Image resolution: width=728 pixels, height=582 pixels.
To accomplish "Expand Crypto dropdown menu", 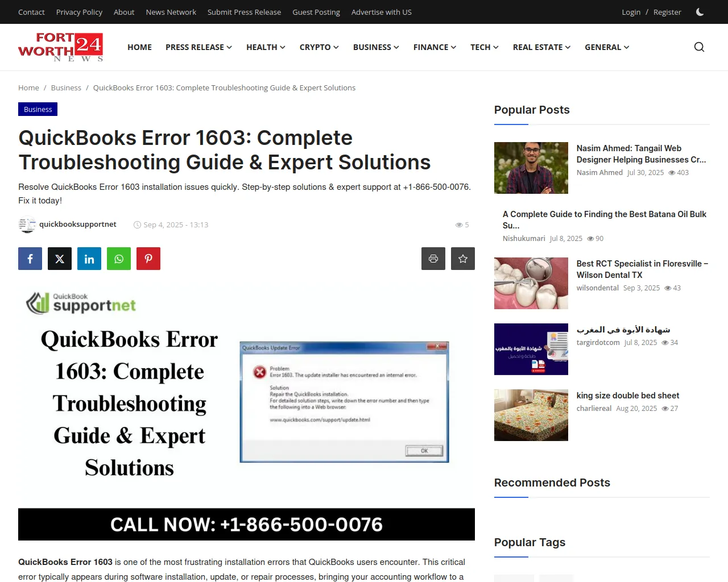I will click(319, 47).
